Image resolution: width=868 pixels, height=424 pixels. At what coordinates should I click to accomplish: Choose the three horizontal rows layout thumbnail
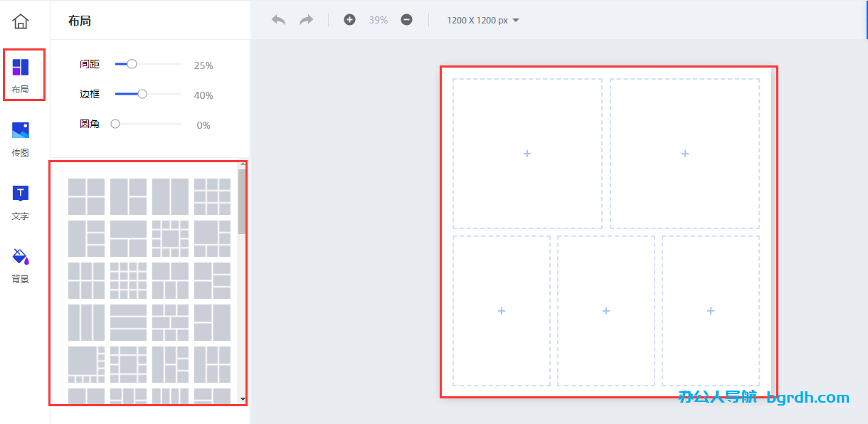pos(128,322)
